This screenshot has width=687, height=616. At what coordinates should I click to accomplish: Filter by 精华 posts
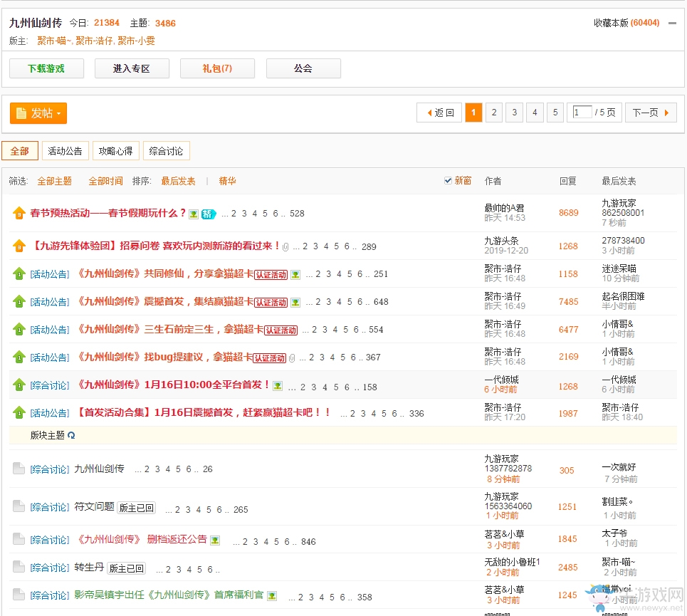point(227,181)
